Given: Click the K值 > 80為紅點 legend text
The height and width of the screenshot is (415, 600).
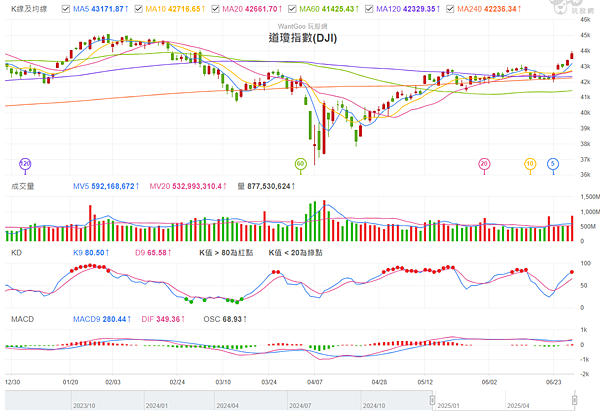Looking at the screenshot, I should pos(226,253).
